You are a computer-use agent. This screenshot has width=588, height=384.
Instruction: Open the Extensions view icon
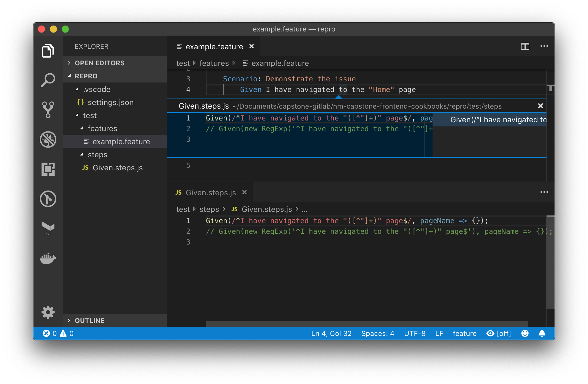pyautogui.click(x=48, y=169)
